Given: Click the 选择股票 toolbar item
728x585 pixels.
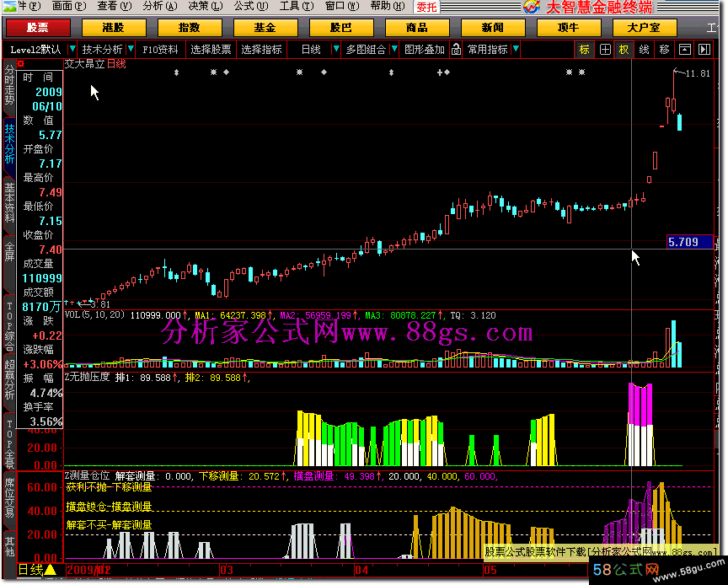Looking at the screenshot, I should tap(211, 49).
